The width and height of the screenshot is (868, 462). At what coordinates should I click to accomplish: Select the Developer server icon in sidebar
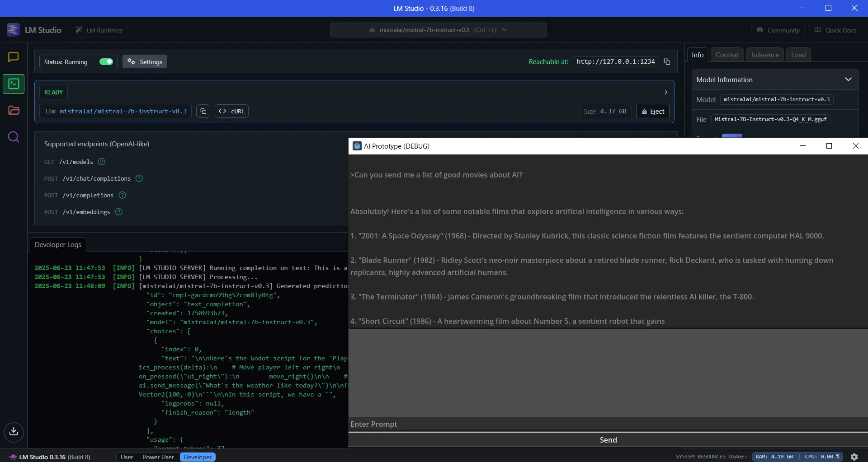tap(14, 84)
